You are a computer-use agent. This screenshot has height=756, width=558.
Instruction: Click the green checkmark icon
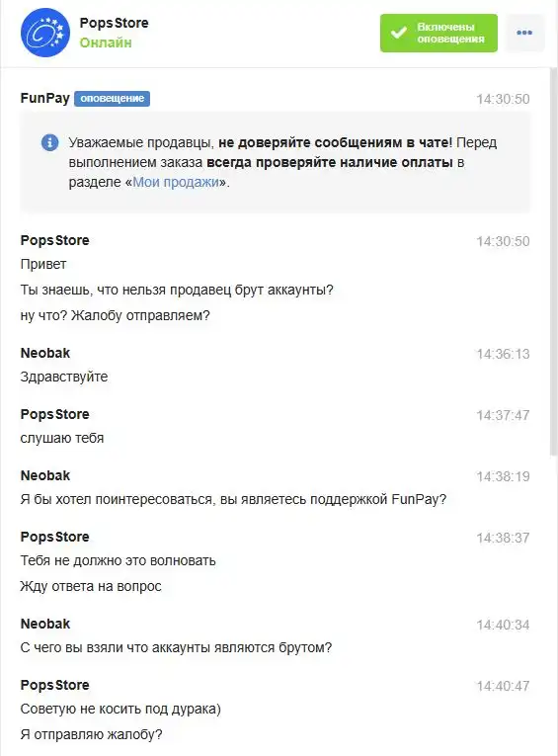click(x=399, y=33)
